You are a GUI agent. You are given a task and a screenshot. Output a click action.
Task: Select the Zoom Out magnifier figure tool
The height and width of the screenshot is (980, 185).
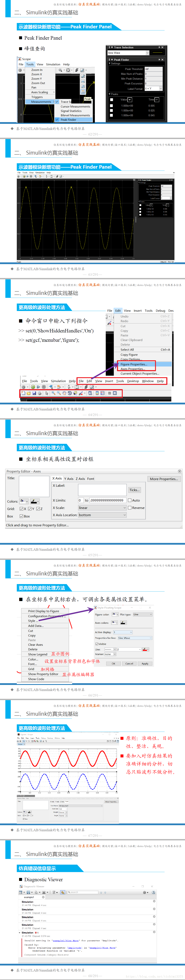(x=59, y=393)
